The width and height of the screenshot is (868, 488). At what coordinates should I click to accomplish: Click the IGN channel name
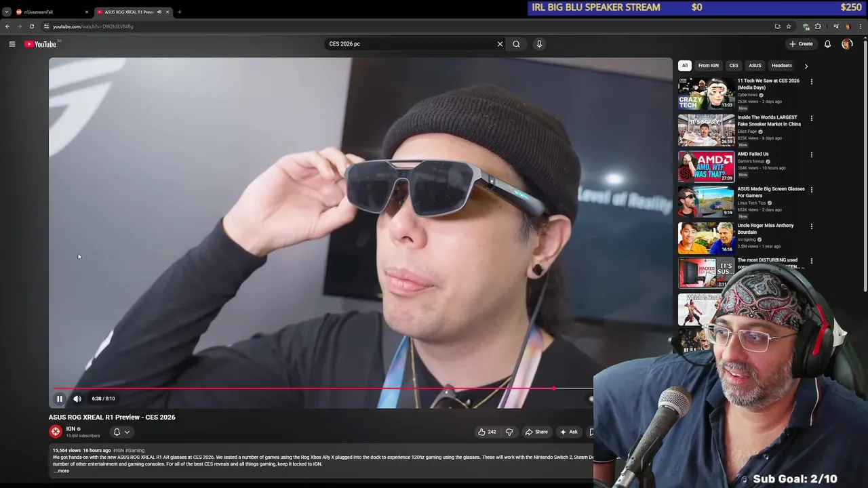point(71,429)
